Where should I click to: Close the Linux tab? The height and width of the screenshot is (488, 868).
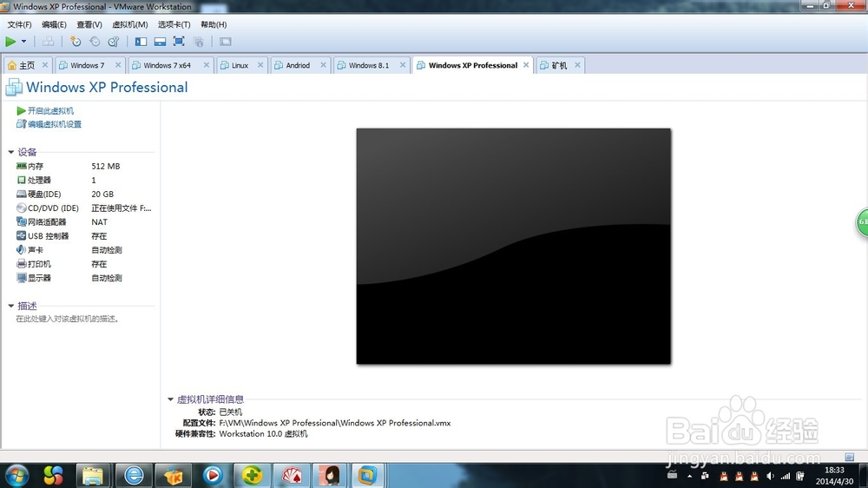[x=260, y=65]
